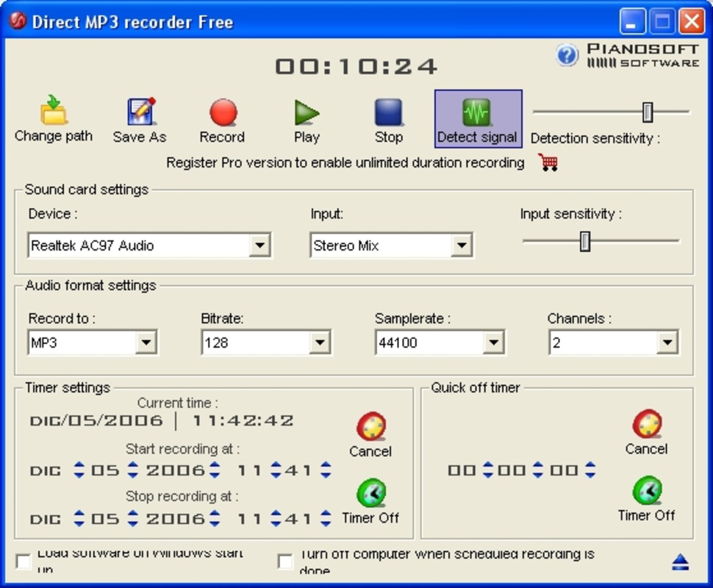Viewport: 713px width, 588px height.
Task: Collapse panel with the blue eject arrow
Action: click(x=680, y=562)
